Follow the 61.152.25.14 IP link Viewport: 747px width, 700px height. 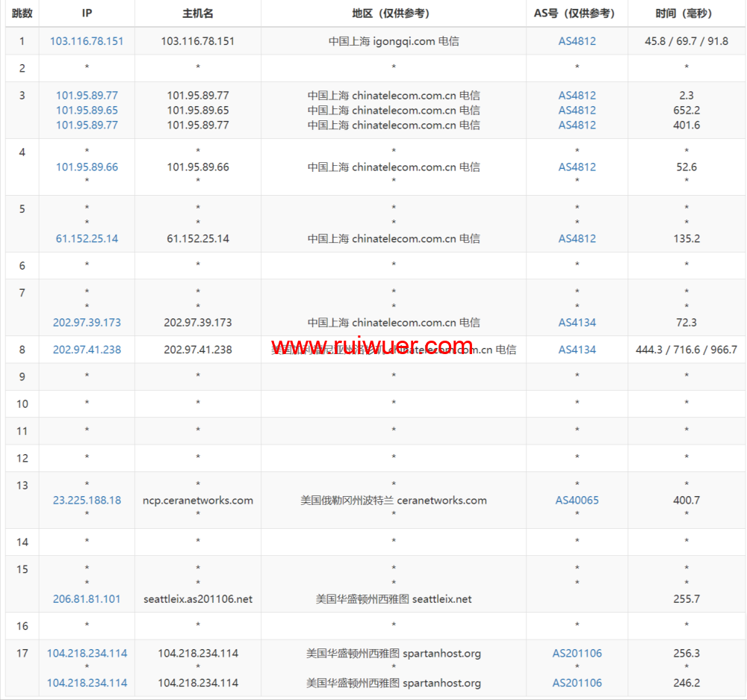tap(87, 238)
